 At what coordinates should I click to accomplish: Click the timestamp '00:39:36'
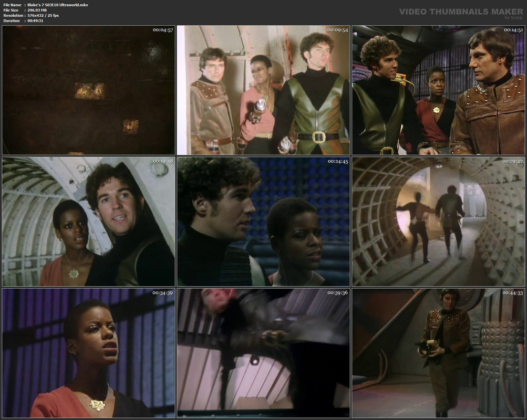point(338,293)
